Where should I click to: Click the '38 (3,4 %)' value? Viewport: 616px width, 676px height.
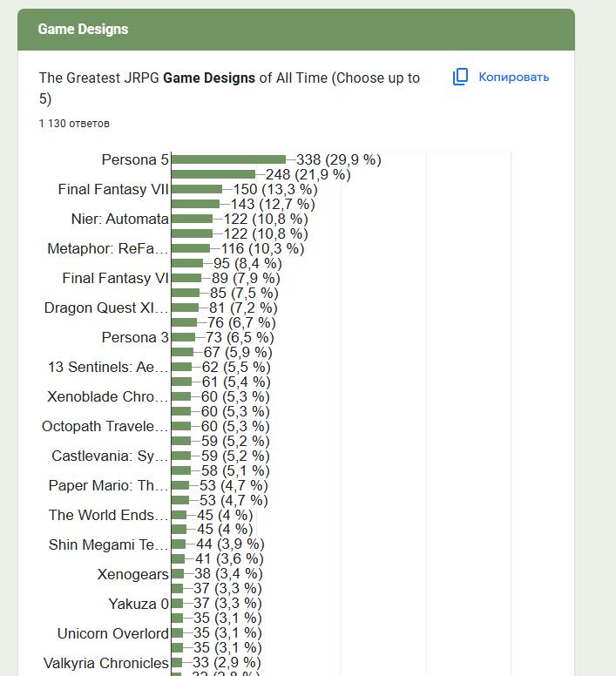228,574
